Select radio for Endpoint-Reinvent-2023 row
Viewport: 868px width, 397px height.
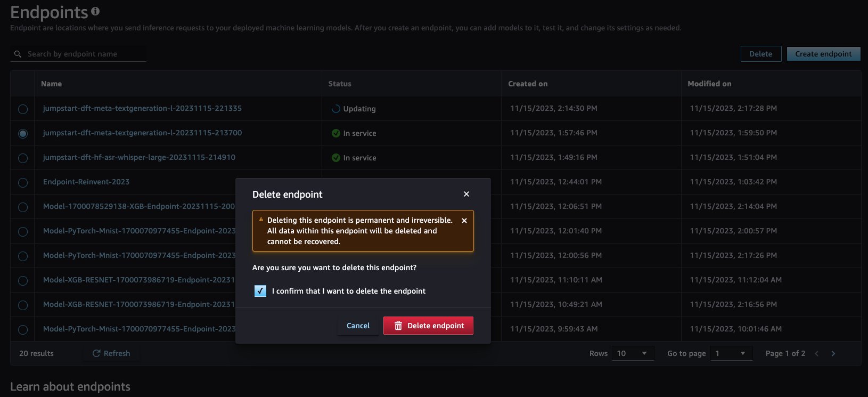point(23,182)
